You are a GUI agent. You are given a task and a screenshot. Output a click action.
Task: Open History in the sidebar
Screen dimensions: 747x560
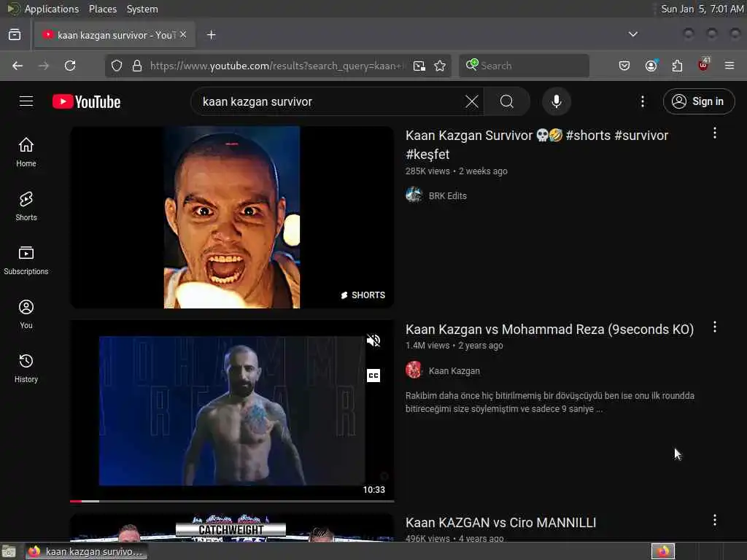[26, 368]
